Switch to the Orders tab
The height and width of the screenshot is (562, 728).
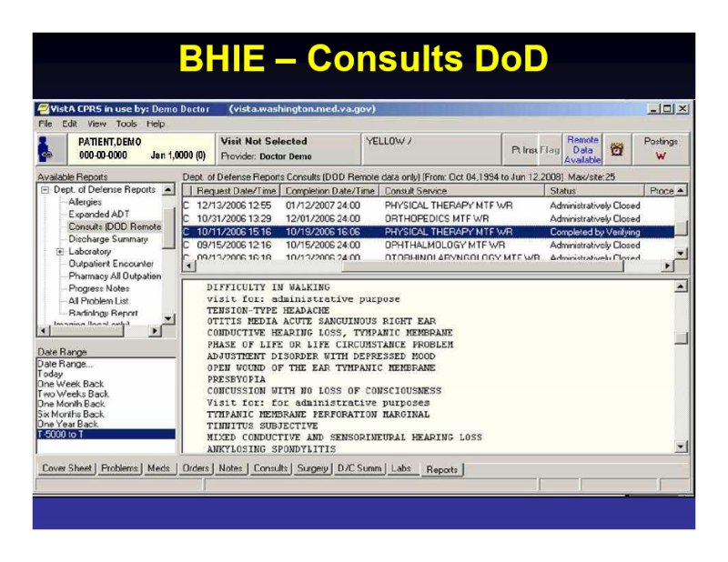click(196, 468)
